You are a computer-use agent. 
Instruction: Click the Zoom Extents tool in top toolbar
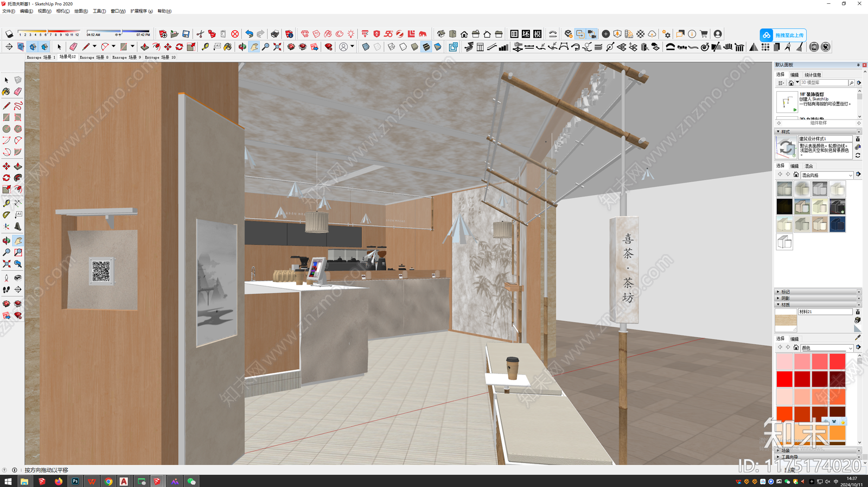277,47
